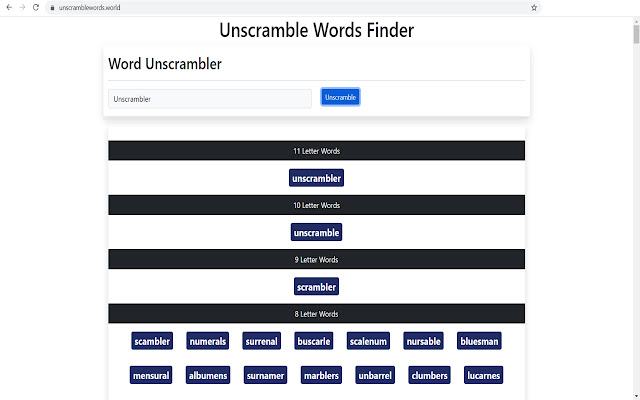This screenshot has width=640, height=400.
Task: Pick the word 'mensural'
Action: coord(151,375)
